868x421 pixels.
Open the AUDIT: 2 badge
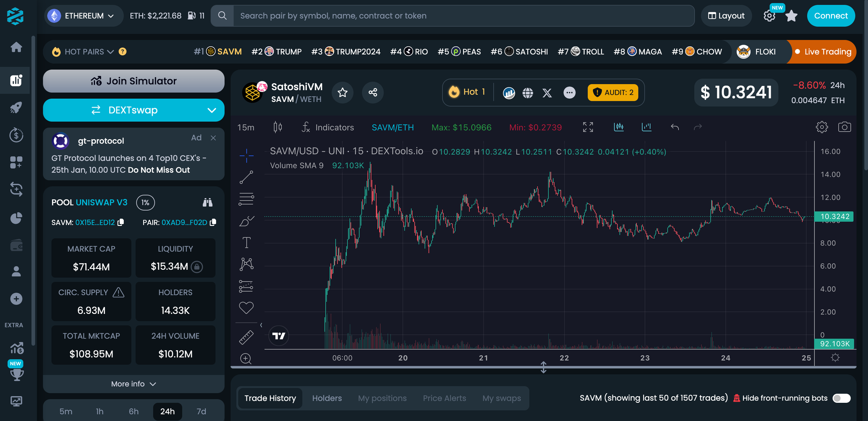point(613,92)
